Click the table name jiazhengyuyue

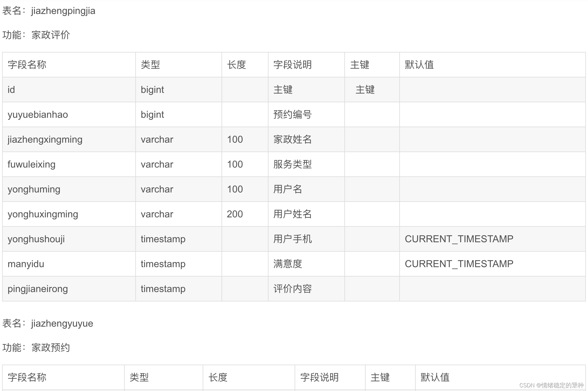tap(62, 324)
